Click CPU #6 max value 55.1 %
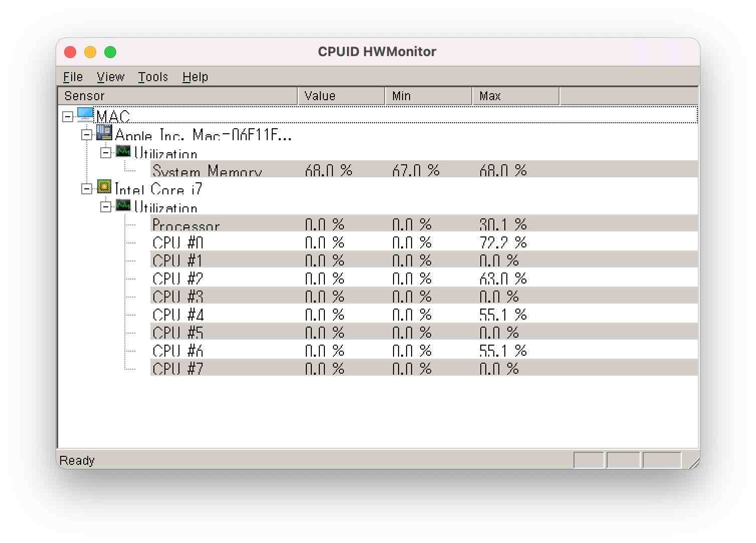The image size is (756, 543). pyautogui.click(x=503, y=350)
